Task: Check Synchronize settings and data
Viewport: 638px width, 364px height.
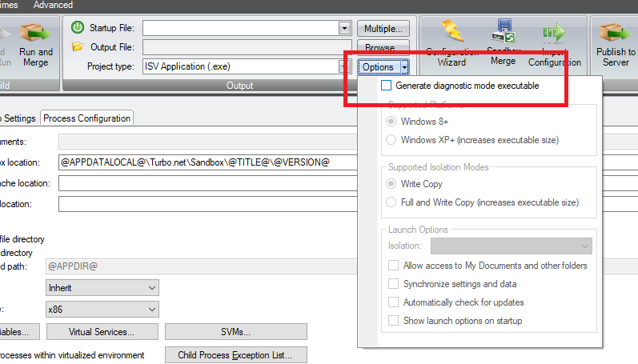Action: 394,284
